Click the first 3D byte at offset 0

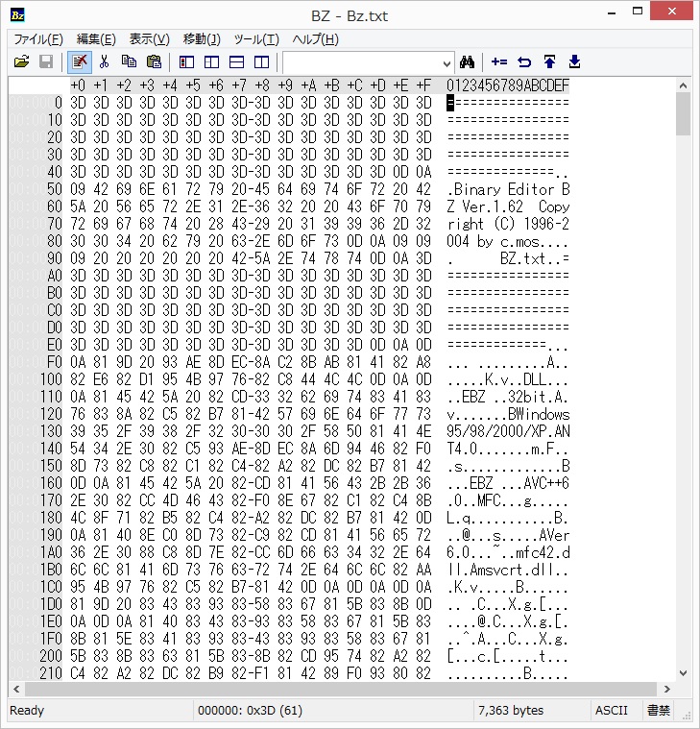point(78,102)
